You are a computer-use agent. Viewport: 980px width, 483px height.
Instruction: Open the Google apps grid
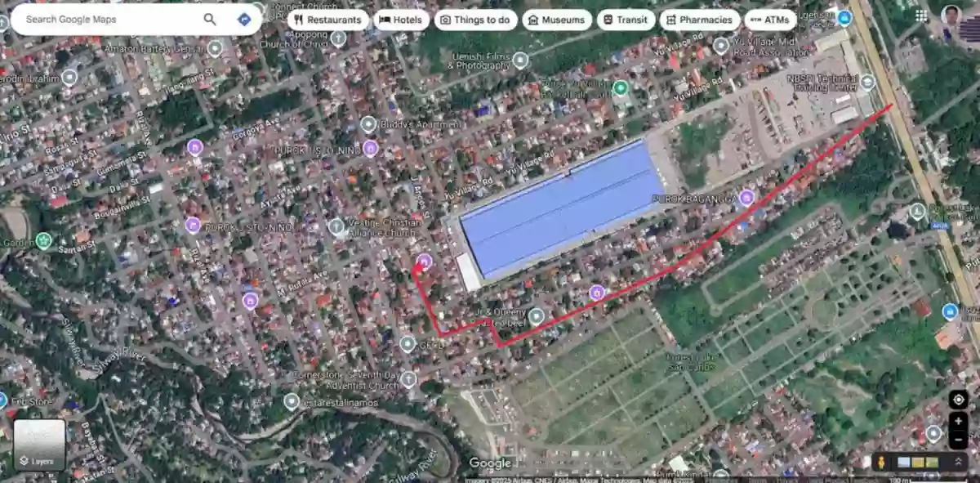[921, 16]
